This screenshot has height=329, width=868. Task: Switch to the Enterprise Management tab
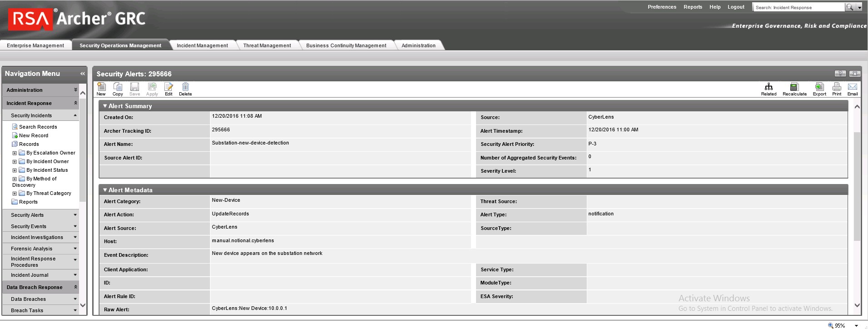pos(35,45)
